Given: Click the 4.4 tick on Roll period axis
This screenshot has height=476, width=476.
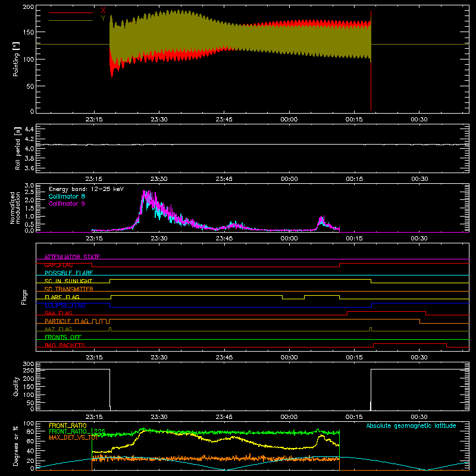Looking at the screenshot, I should [x=29, y=129].
